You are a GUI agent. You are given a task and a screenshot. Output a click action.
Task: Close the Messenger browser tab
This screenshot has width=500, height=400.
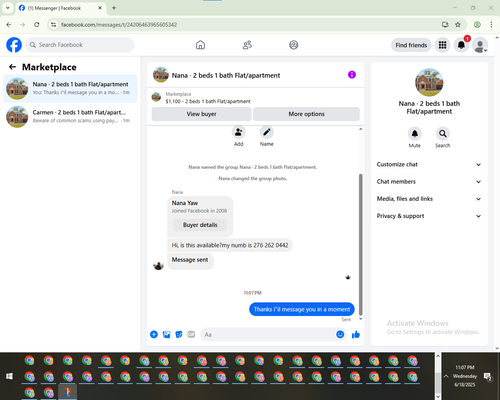pyautogui.click(x=100, y=8)
